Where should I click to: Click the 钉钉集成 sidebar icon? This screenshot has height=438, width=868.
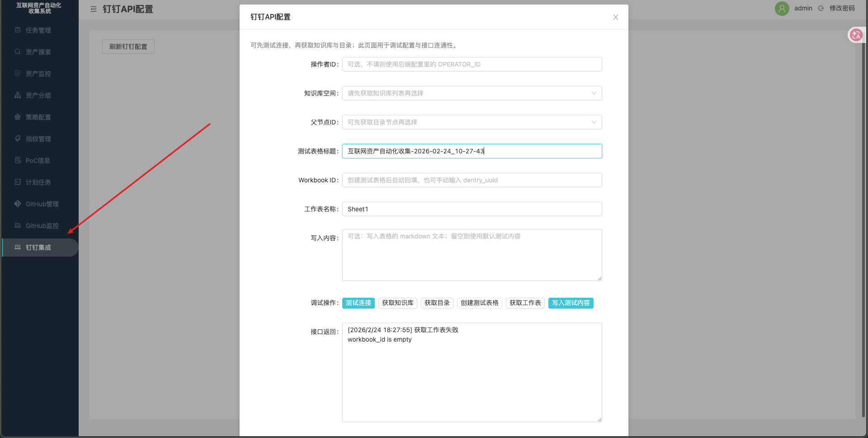click(x=18, y=247)
